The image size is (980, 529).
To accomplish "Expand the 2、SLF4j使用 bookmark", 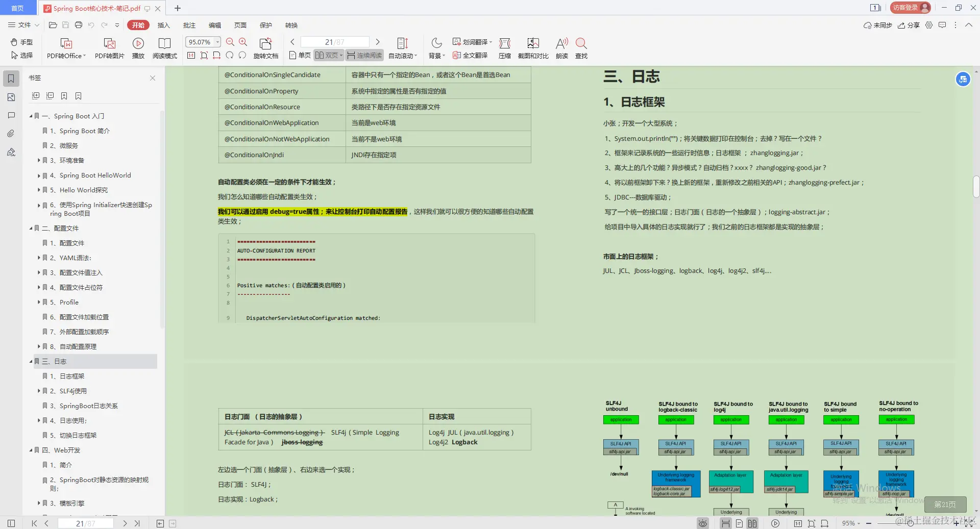I will (x=39, y=391).
